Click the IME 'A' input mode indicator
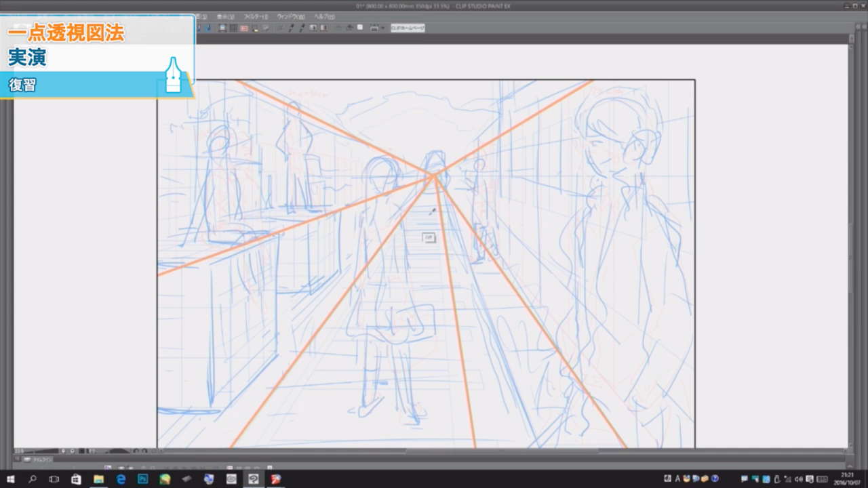The width and height of the screenshot is (868, 488). 677,479
